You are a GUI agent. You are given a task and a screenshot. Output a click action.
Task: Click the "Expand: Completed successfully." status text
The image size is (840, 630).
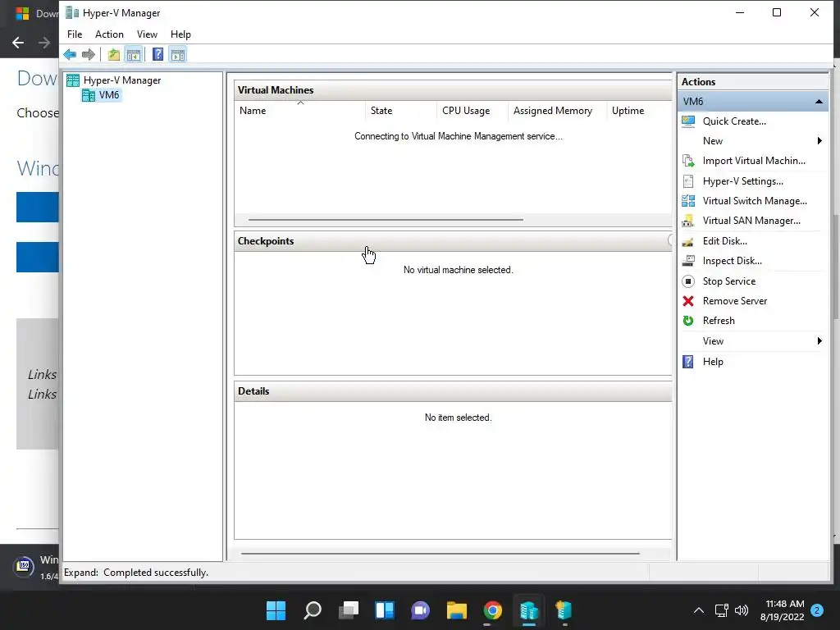click(136, 573)
